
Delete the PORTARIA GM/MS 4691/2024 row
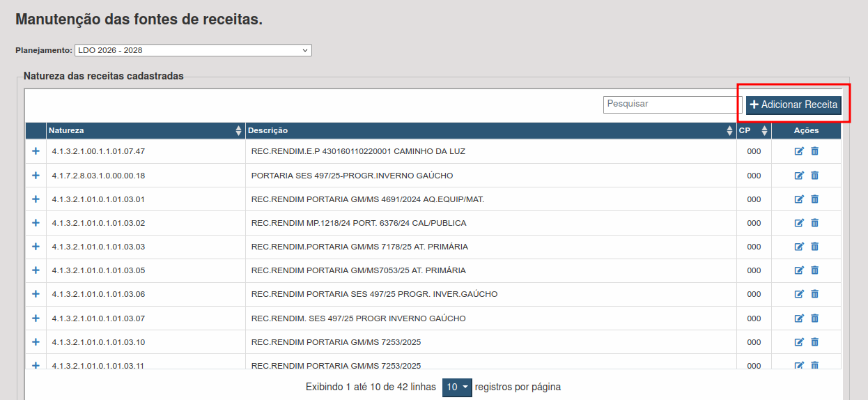click(814, 199)
